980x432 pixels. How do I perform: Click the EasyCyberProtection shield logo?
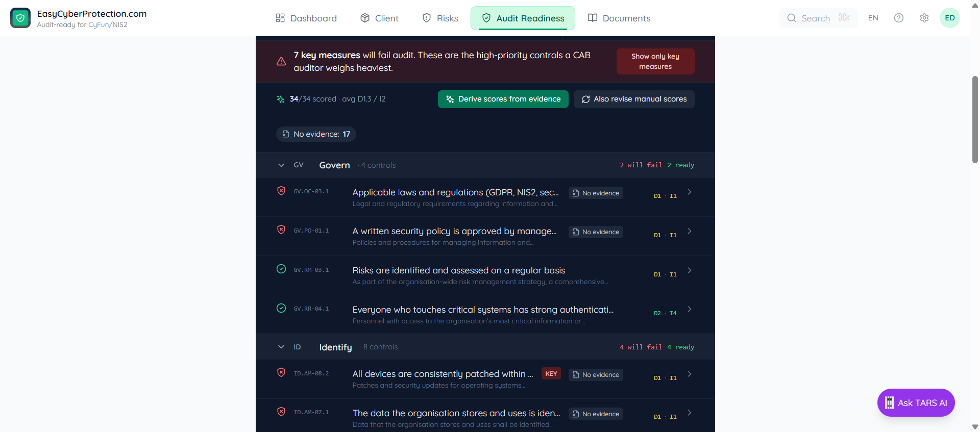(20, 18)
